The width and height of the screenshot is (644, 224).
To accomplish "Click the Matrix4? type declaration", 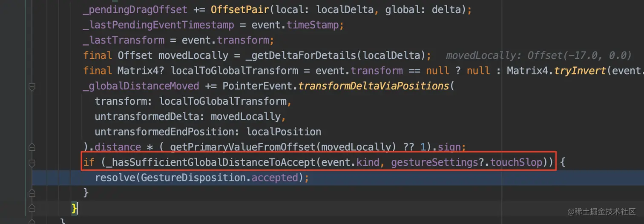I will click(141, 71).
